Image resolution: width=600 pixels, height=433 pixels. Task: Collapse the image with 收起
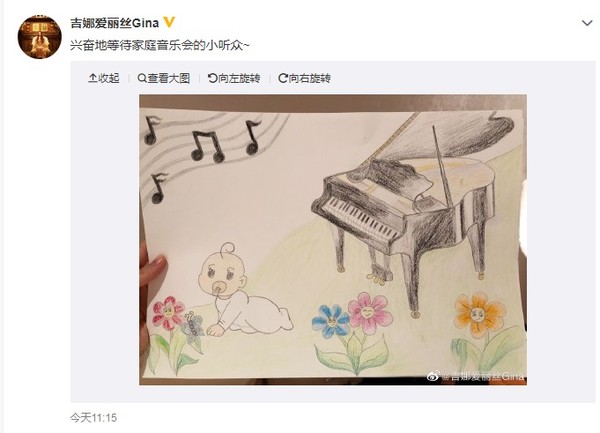[104, 78]
